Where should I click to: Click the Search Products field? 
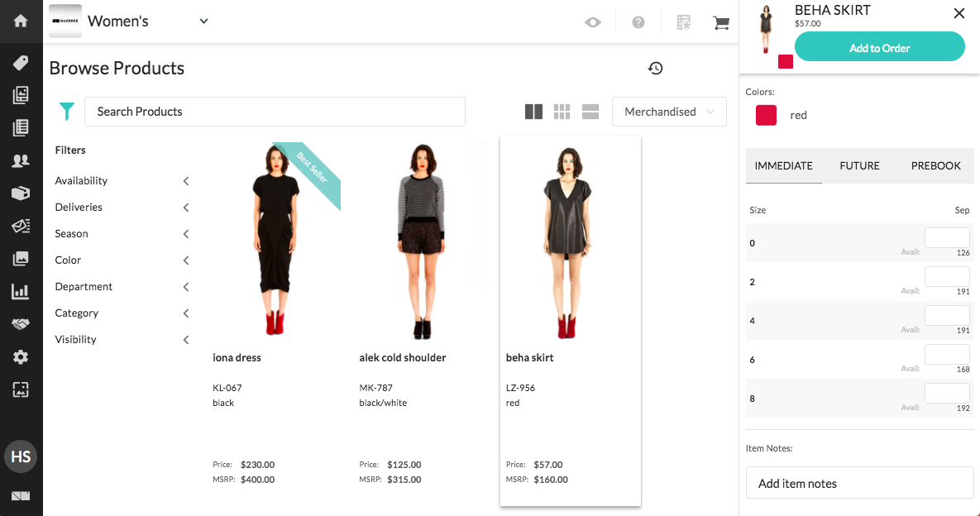click(275, 112)
